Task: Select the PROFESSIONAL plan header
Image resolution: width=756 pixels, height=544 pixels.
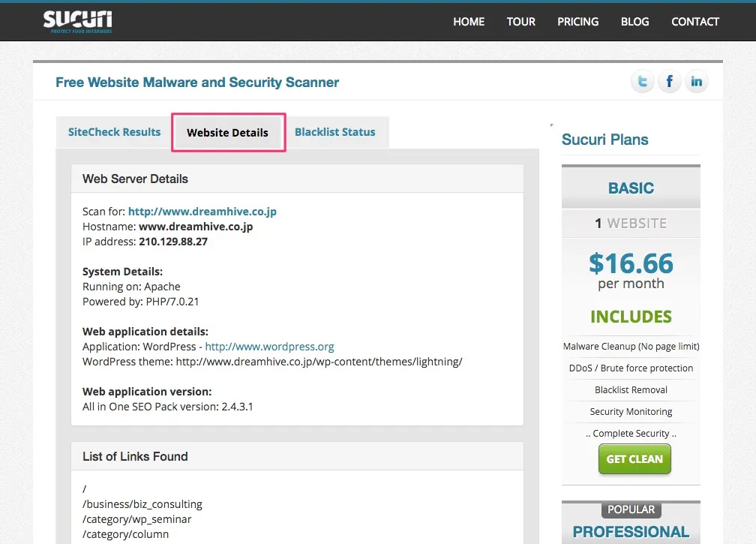Action: tap(631, 531)
